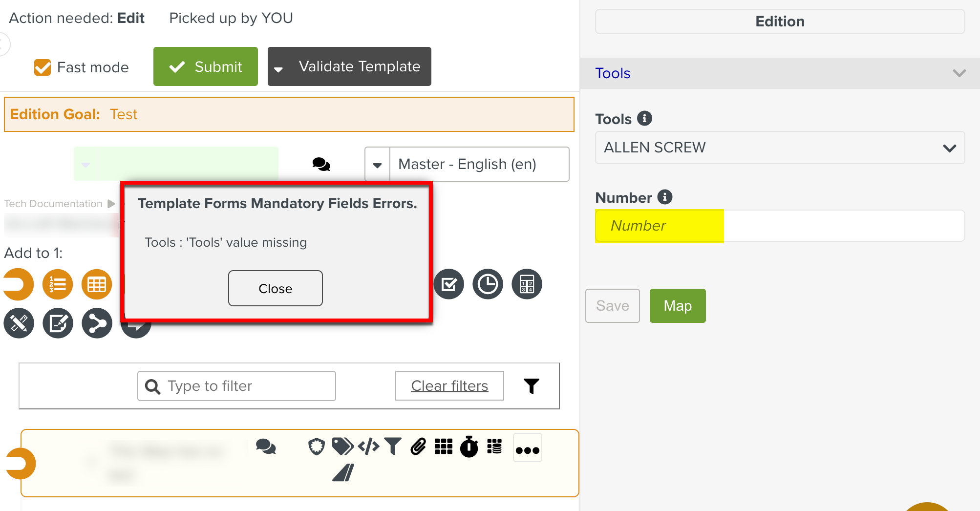
Task: Switch to the Edition tab
Action: coord(779,21)
